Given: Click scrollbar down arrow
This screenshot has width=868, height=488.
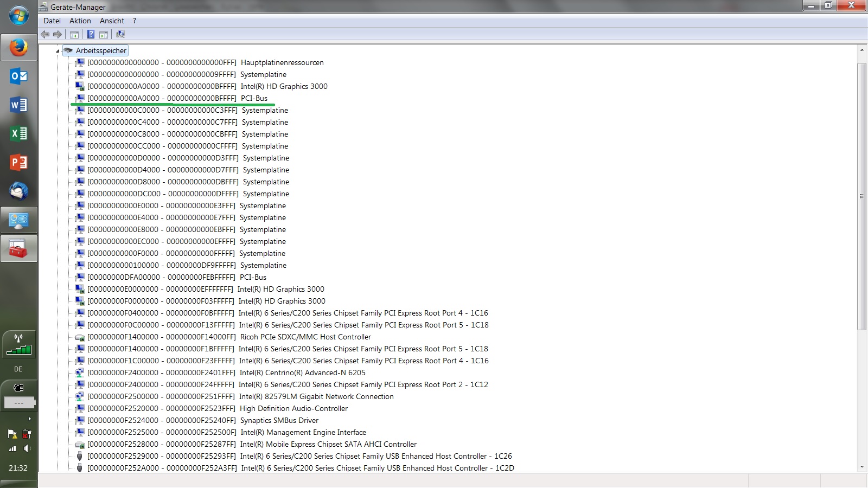Looking at the screenshot, I should pos(861,467).
